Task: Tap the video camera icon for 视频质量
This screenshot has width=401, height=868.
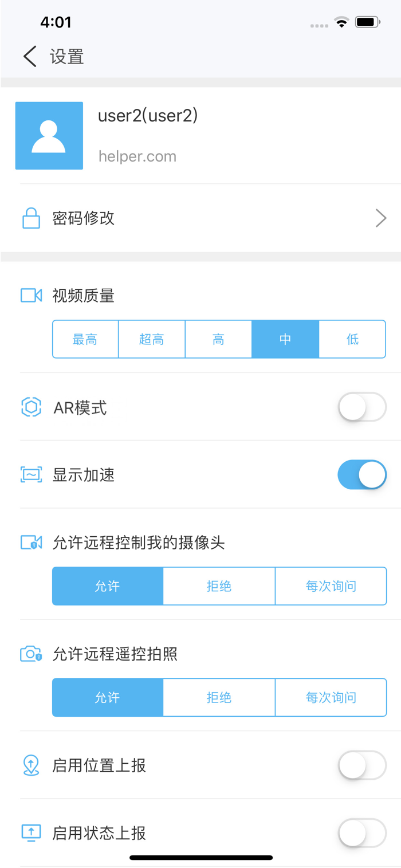Action: 31,296
